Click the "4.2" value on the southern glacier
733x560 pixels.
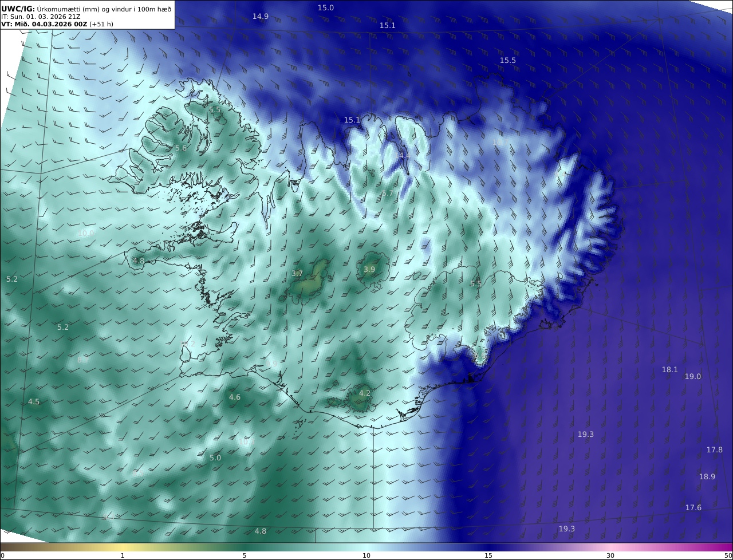(365, 393)
